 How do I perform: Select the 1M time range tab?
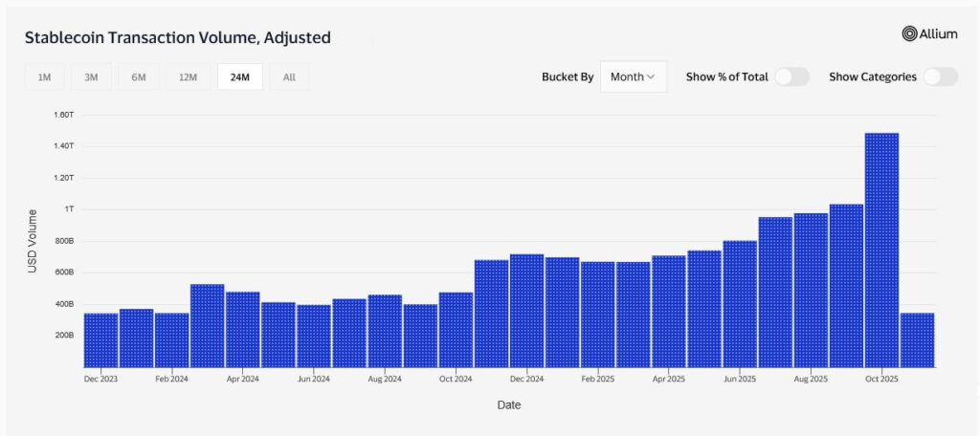click(x=45, y=77)
